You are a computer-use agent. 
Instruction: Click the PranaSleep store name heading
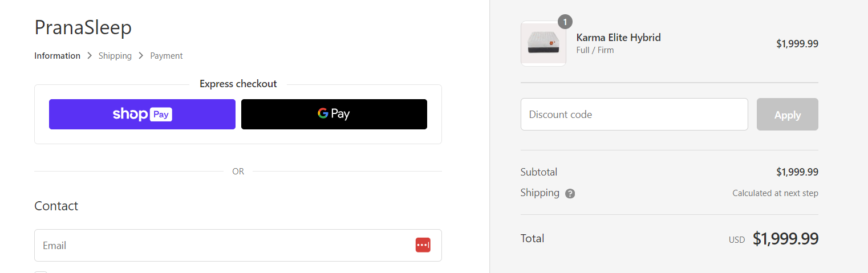83,27
